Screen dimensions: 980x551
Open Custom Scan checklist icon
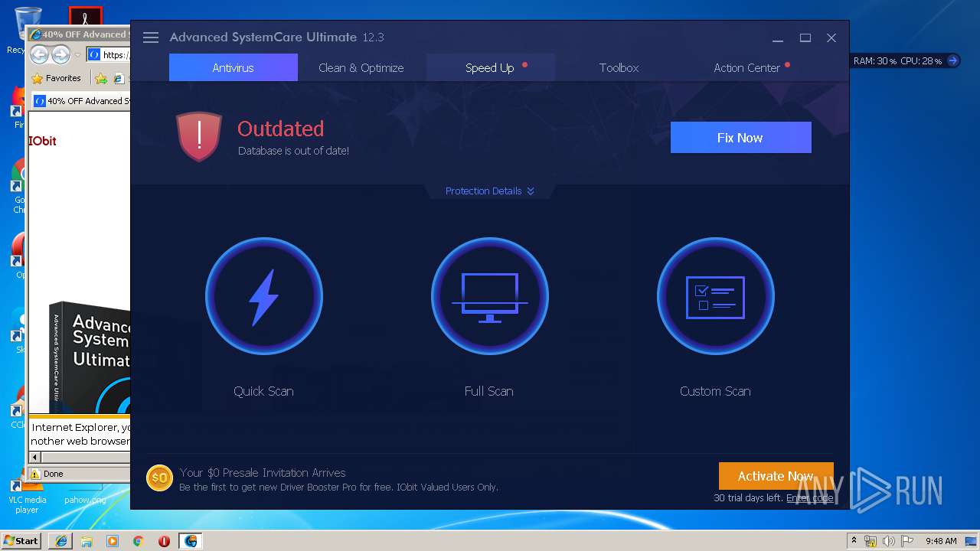pyautogui.click(x=716, y=296)
